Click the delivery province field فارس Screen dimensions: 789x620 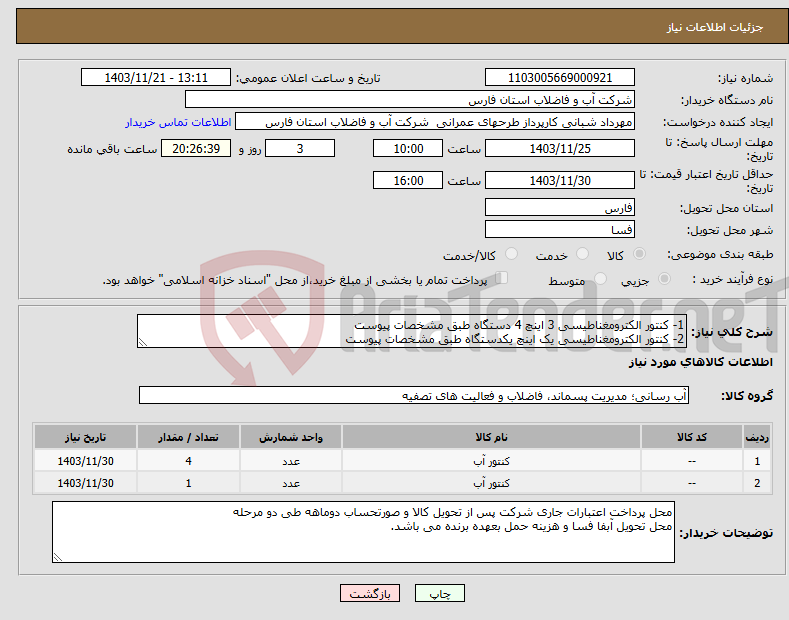560,207
